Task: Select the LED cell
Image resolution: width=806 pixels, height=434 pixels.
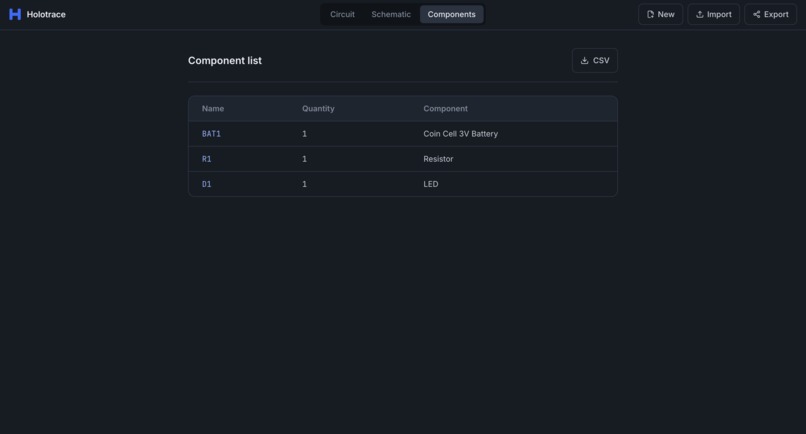Action: coord(431,184)
